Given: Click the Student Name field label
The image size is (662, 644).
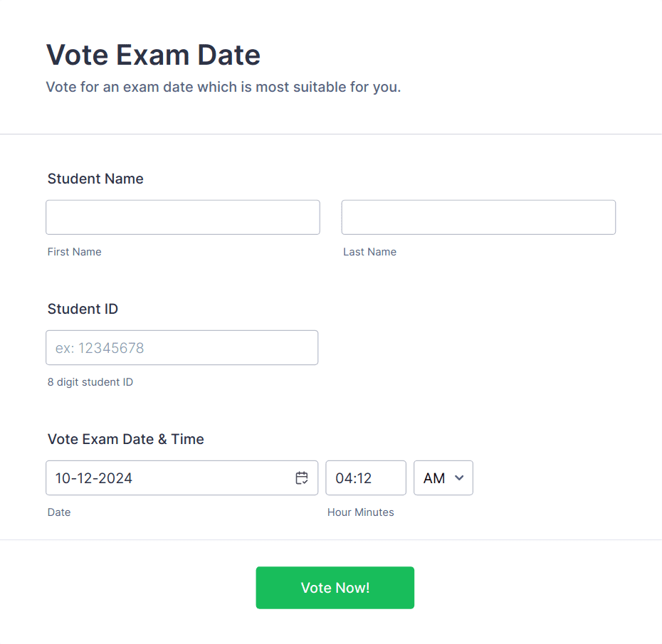Looking at the screenshot, I should click(95, 179).
